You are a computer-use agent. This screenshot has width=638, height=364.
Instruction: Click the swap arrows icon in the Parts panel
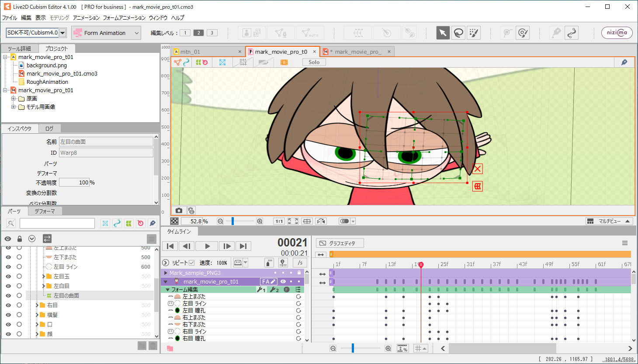(47, 238)
